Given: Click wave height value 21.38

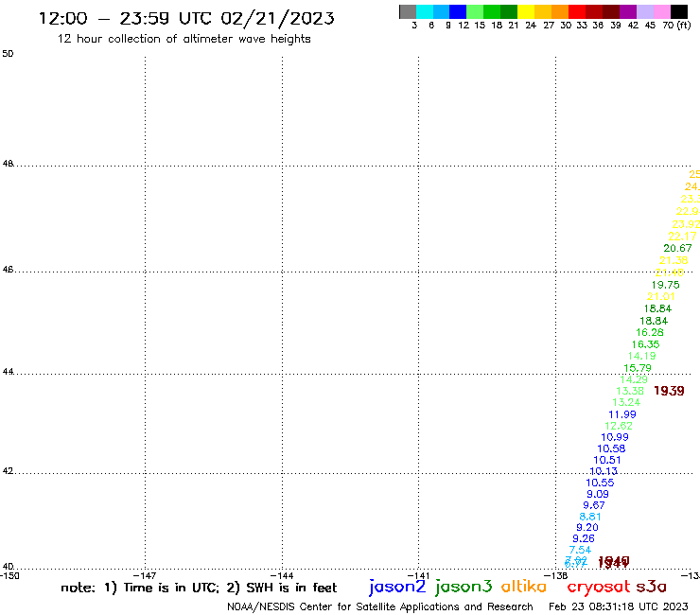Looking at the screenshot, I should tap(674, 260).
